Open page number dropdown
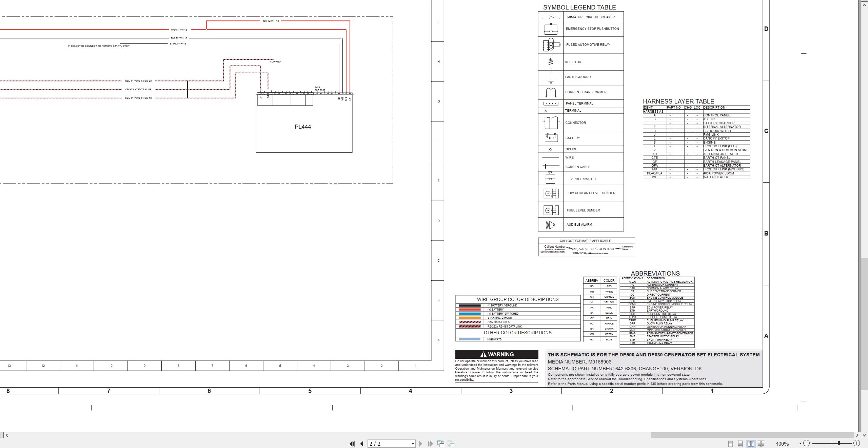The height and width of the screenshot is (448, 868). 413,444
